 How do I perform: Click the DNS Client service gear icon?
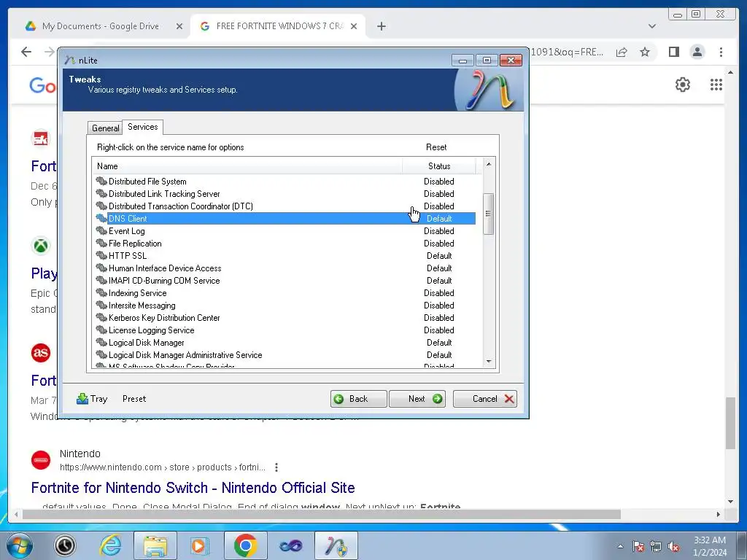pyautogui.click(x=101, y=218)
